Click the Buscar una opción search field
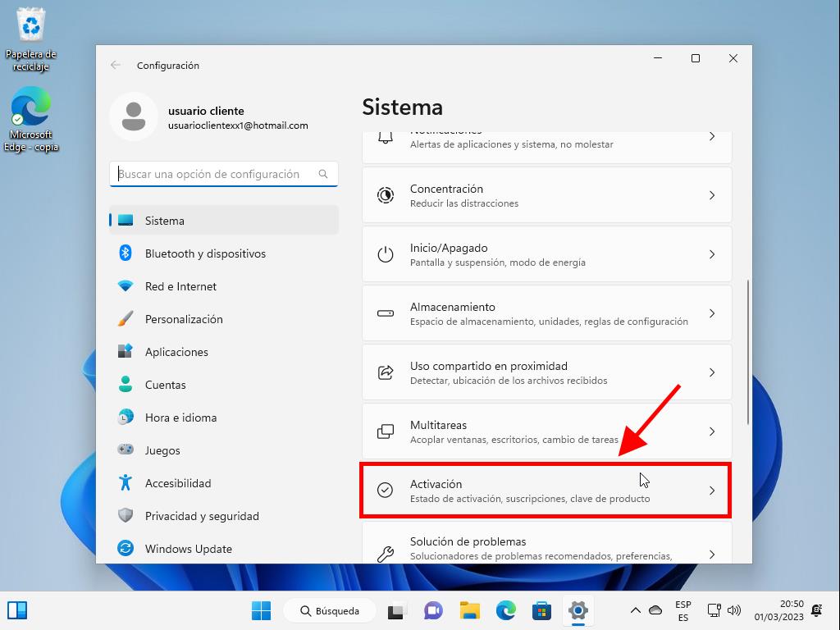This screenshot has width=840, height=630. pos(217,174)
